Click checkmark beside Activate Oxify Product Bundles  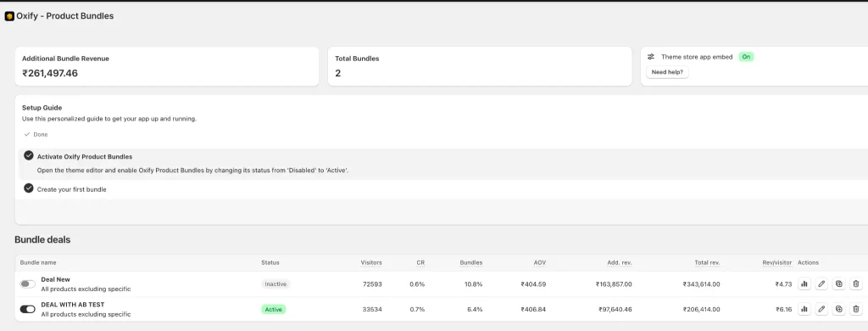(x=29, y=156)
